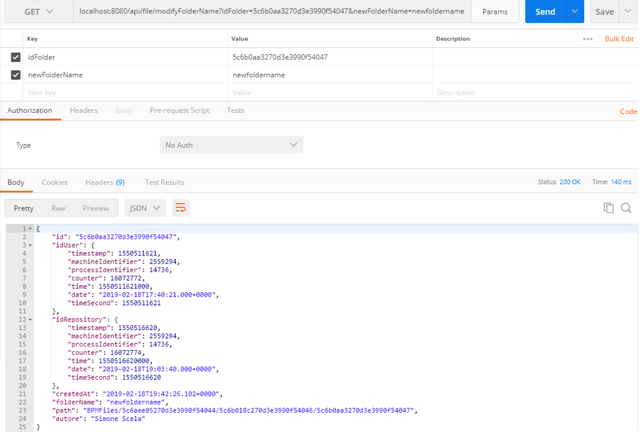Open the Send button dropdown arrow
640x432 pixels.
click(575, 11)
